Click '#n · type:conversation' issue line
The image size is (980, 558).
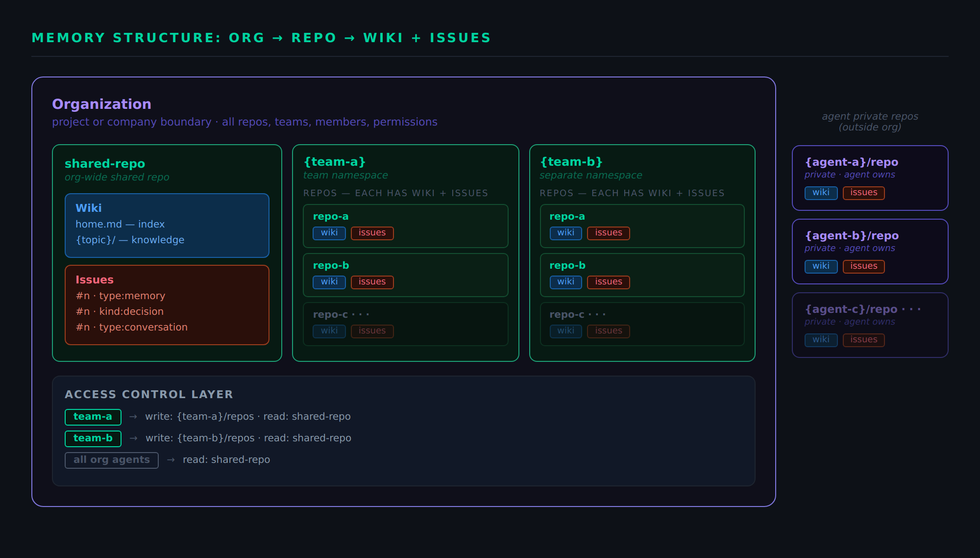pos(132,327)
